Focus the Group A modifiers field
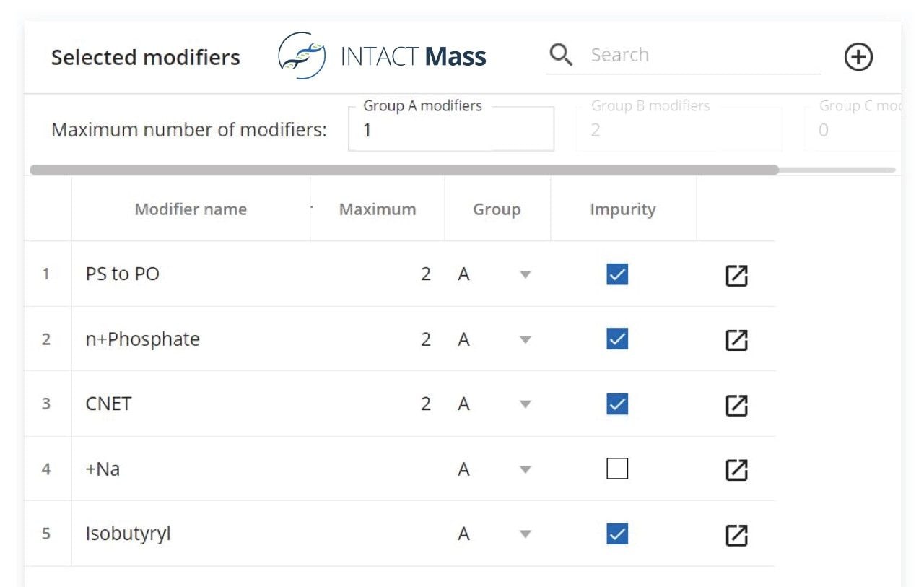The image size is (924, 587). 450,130
